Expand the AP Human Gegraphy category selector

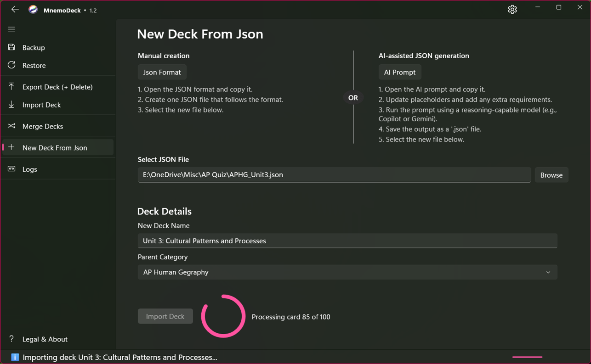click(x=548, y=272)
